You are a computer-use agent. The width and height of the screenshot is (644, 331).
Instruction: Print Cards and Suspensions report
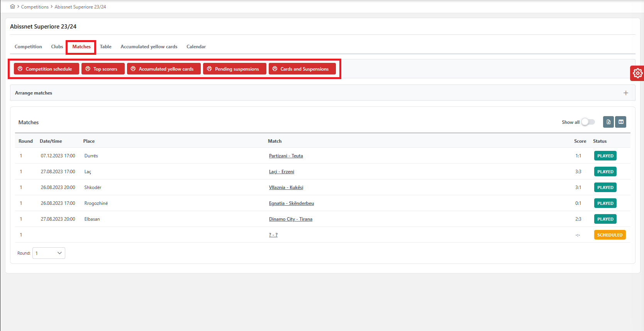302,69
